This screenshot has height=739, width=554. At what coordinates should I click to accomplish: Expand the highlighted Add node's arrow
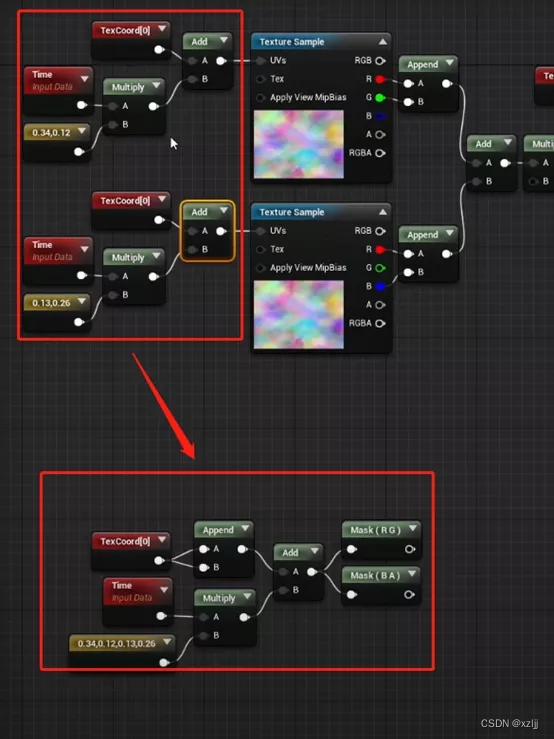point(224,211)
